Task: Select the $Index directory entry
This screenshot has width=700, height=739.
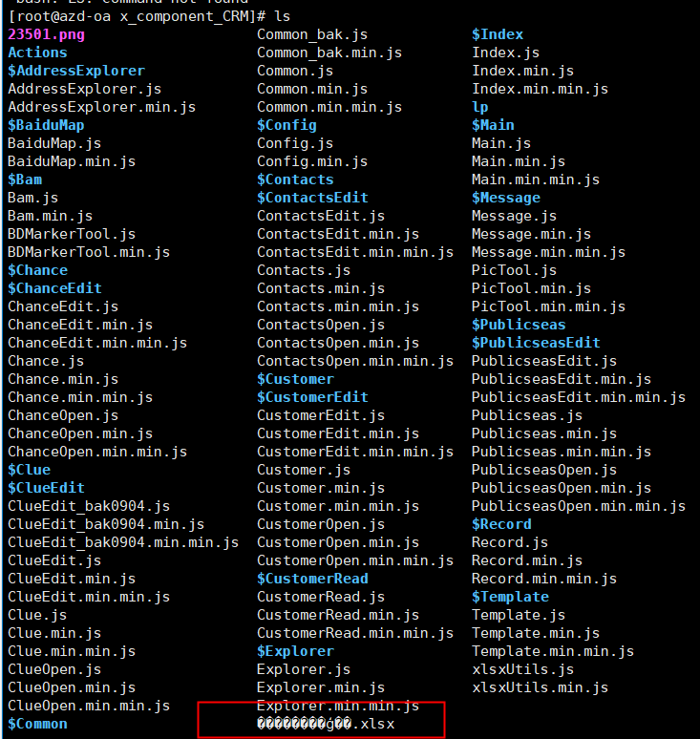Action: pyautogui.click(x=498, y=34)
